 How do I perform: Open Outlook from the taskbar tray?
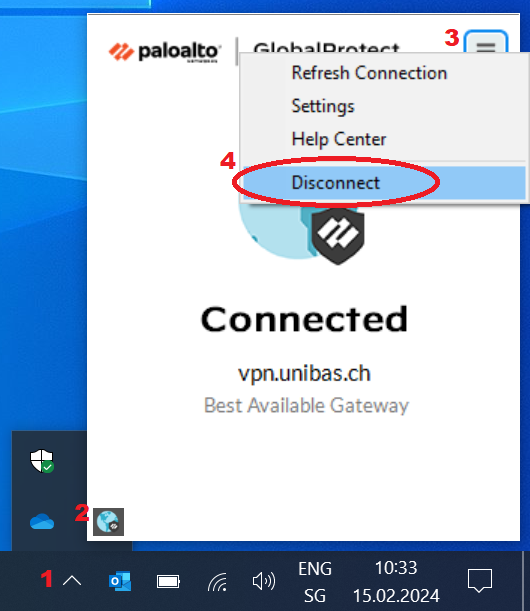coord(120,581)
